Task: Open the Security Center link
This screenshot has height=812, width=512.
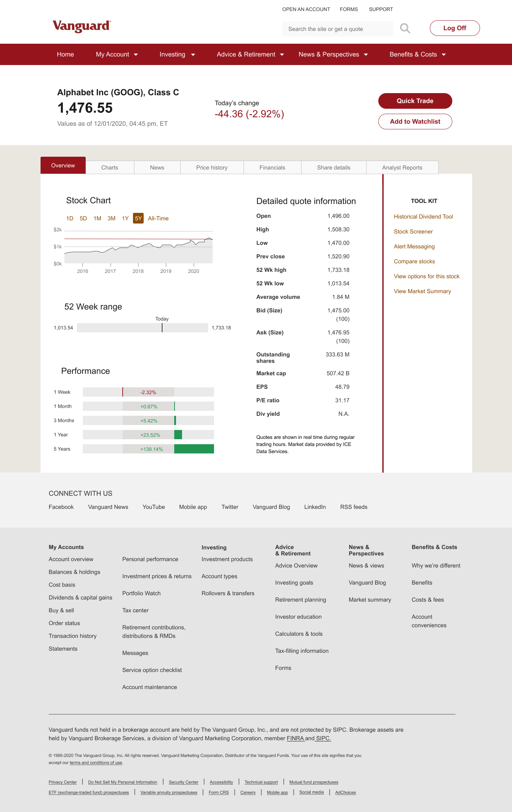Action: coord(183,782)
